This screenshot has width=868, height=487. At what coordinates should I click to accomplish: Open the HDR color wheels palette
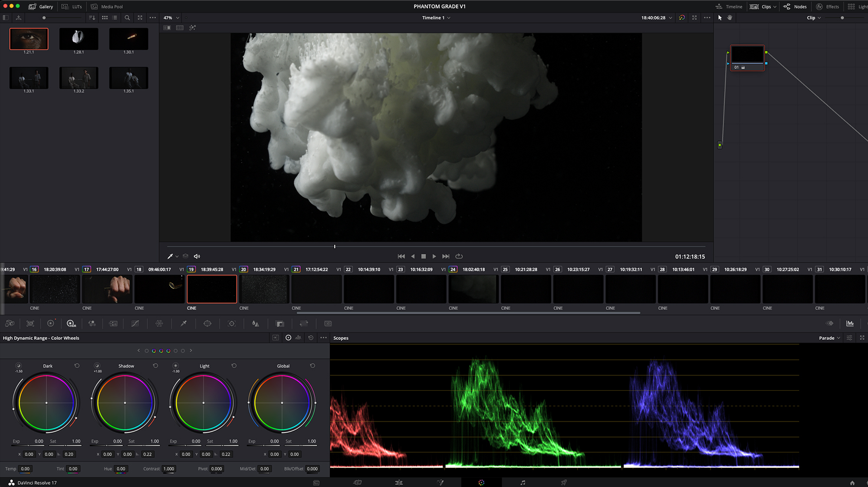click(x=71, y=324)
